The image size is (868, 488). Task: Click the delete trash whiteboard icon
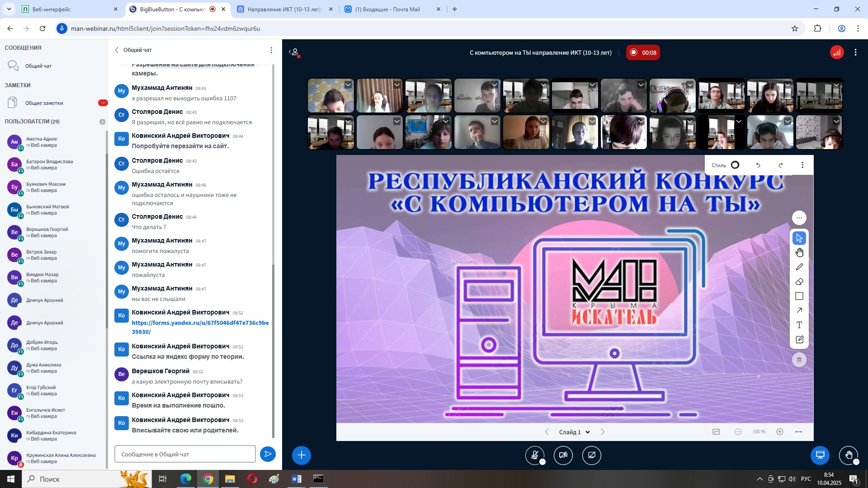799,360
